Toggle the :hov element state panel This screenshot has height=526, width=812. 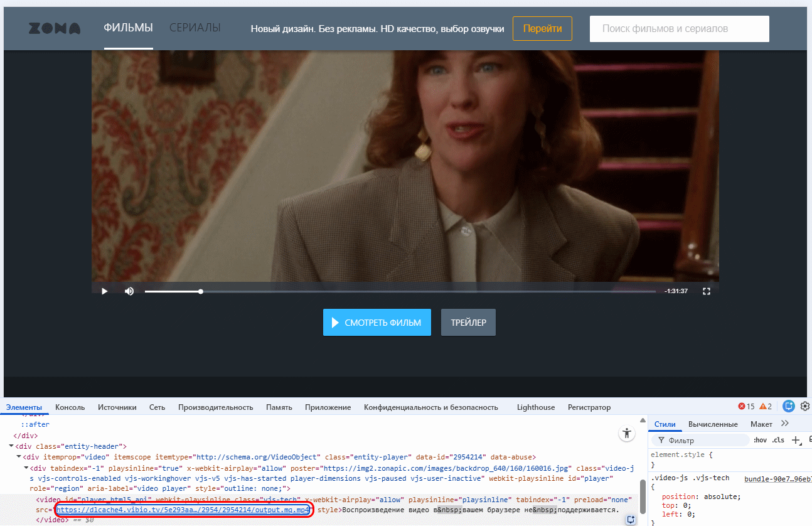(760, 440)
